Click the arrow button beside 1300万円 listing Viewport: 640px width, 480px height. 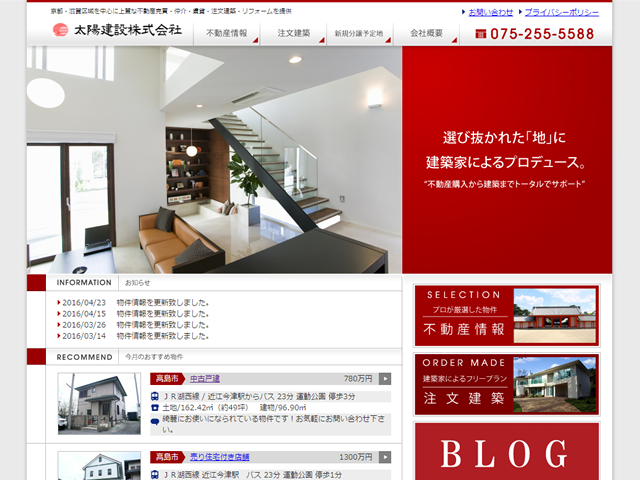click(x=385, y=457)
